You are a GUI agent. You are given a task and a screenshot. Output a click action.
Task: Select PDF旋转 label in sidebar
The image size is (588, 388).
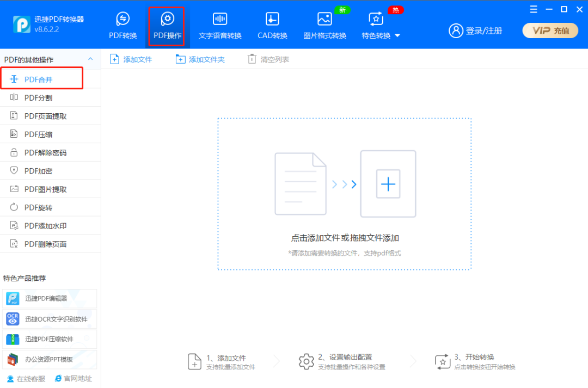click(38, 208)
